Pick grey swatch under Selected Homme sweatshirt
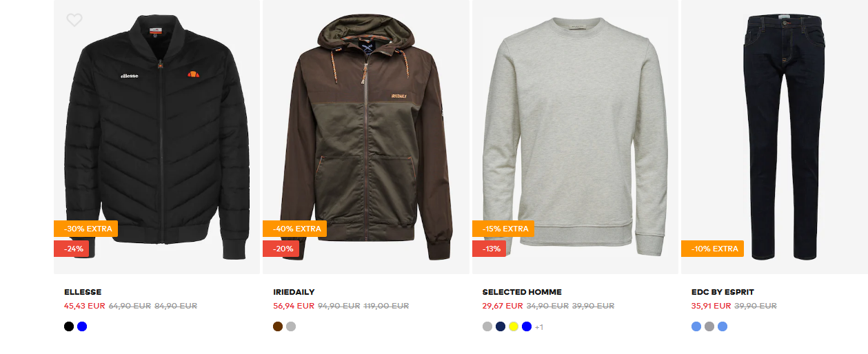The width and height of the screenshot is (868, 354). click(x=487, y=326)
